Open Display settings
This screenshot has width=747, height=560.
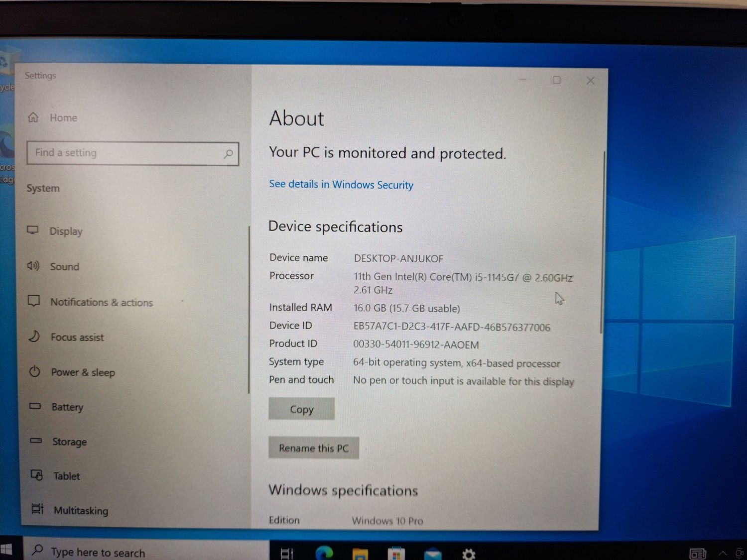point(55,231)
